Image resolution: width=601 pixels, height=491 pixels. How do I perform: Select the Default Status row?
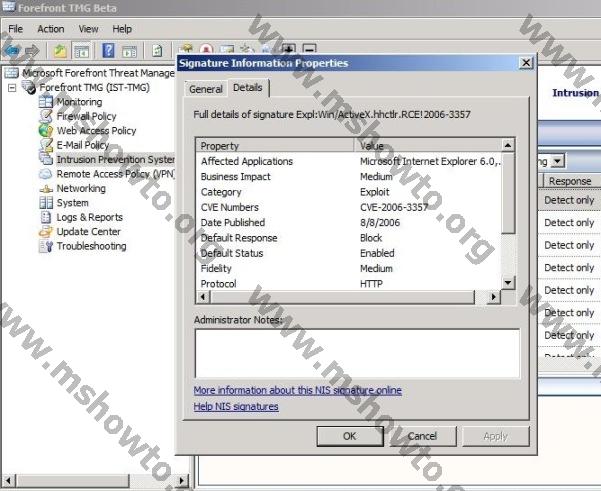(349, 253)
